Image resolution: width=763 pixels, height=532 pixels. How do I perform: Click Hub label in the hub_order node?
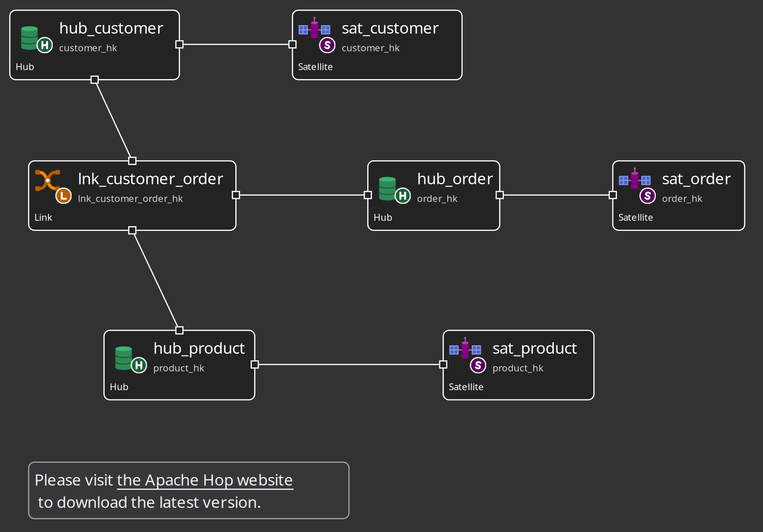pos(383,217)
